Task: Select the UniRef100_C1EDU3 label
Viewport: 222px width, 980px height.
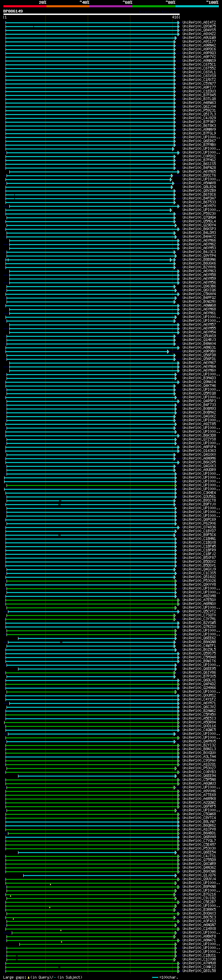Action: tap(199, 91)
